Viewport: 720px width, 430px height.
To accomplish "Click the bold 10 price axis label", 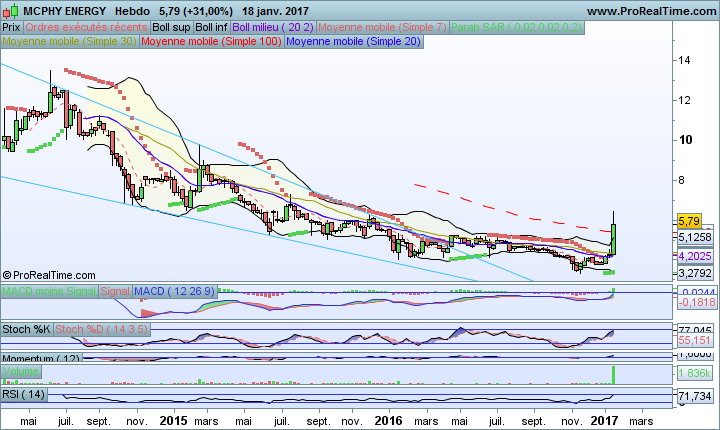I will point(685,140).
